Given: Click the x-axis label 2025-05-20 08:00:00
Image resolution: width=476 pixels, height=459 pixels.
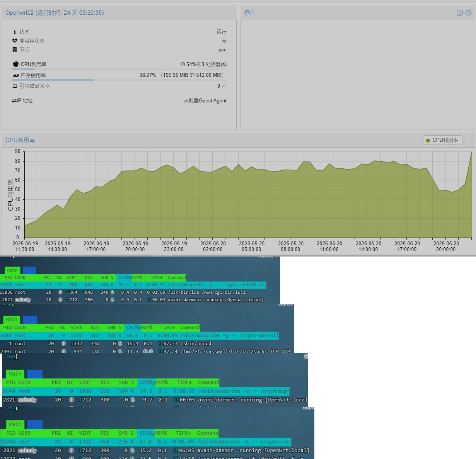Looking at the screenshot, I should point(291,246).
